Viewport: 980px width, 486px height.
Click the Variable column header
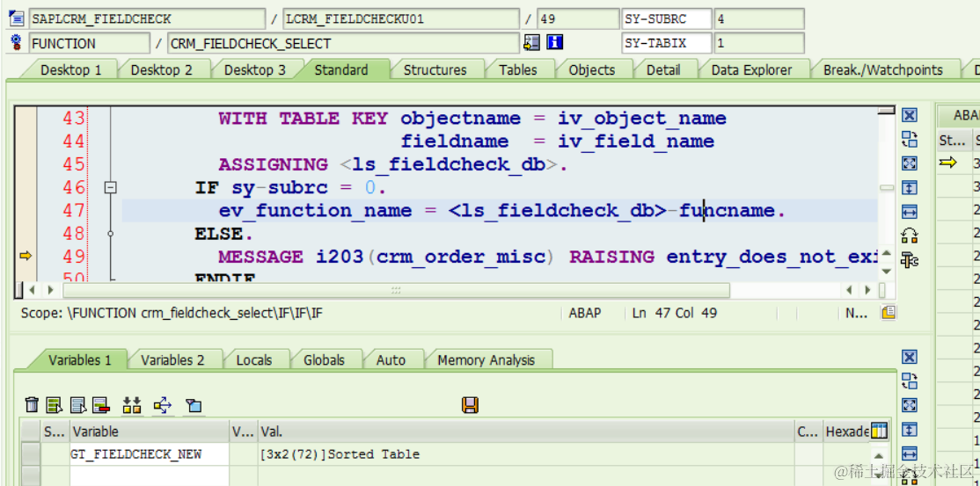coord(150,431)
